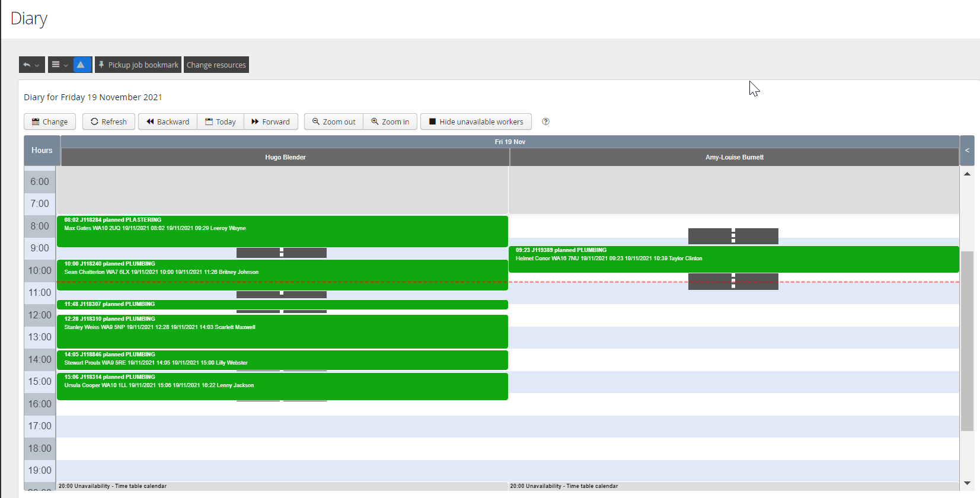Click Hugo Blender's 20:00 Unavailability entry
The height and width of the screenshot is (498, 980).
[x=282, y=486]
